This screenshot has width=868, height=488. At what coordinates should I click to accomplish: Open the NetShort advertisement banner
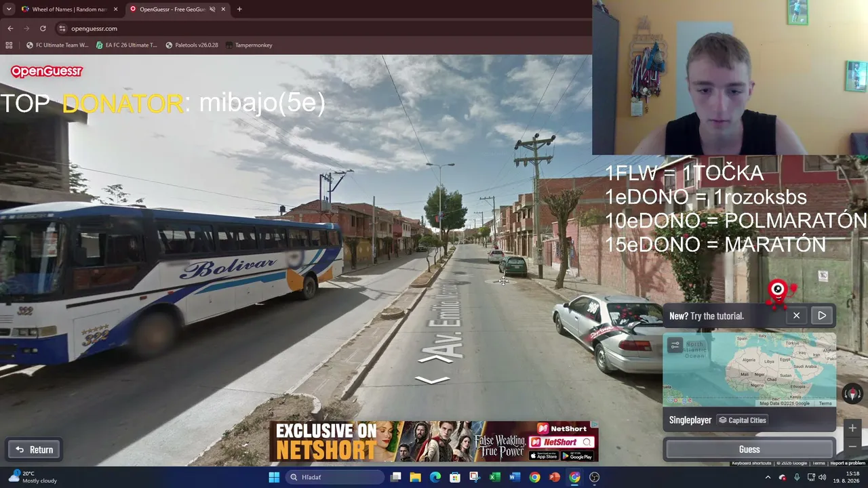tap(434, 441)
